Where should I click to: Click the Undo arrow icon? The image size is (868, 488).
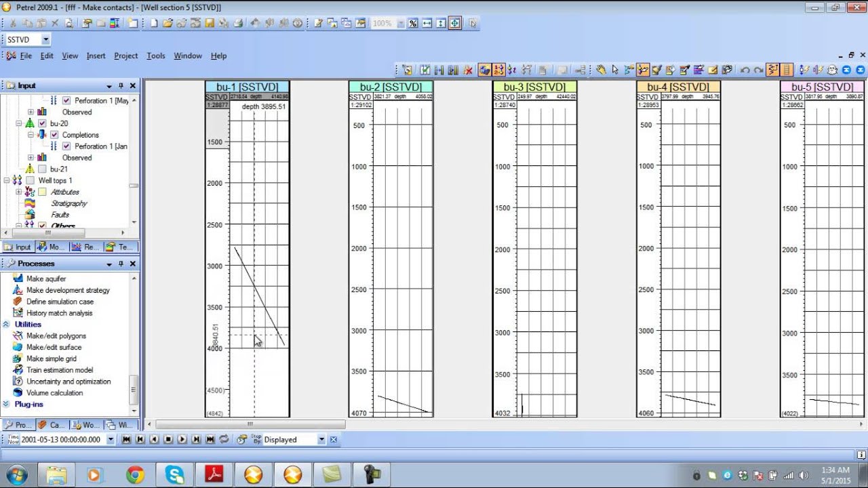[x=745, y=70]
